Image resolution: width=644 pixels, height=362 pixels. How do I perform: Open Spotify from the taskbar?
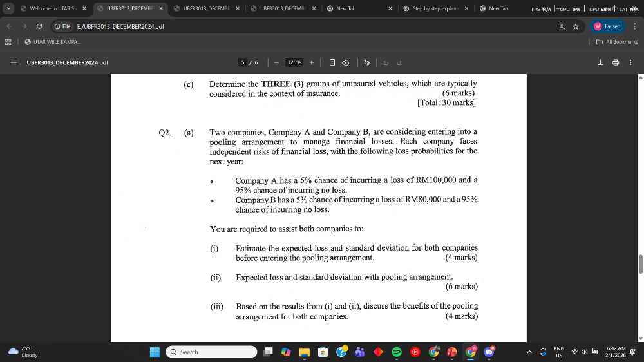click(x=397, y=352)
